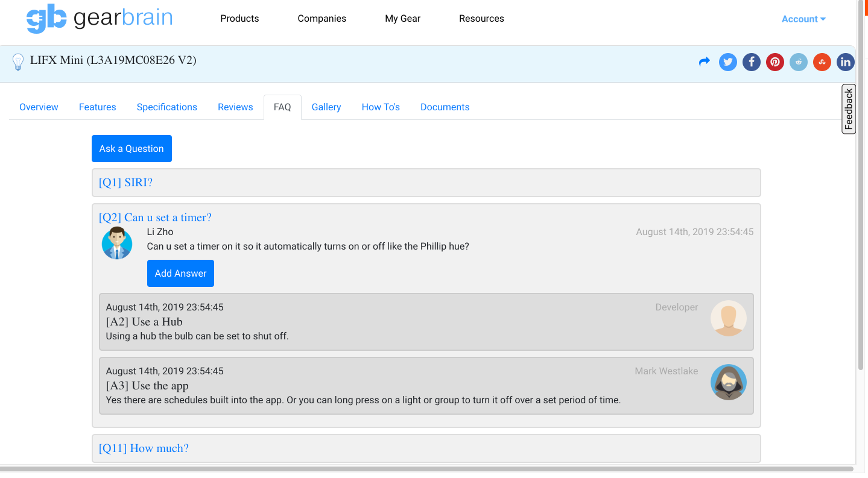Image resolution: width=868 pixels, height=478 pixels.
Task: Click the 'schedules built into the app' answer text
Action: pyautogui.click(x=363, y=400)
